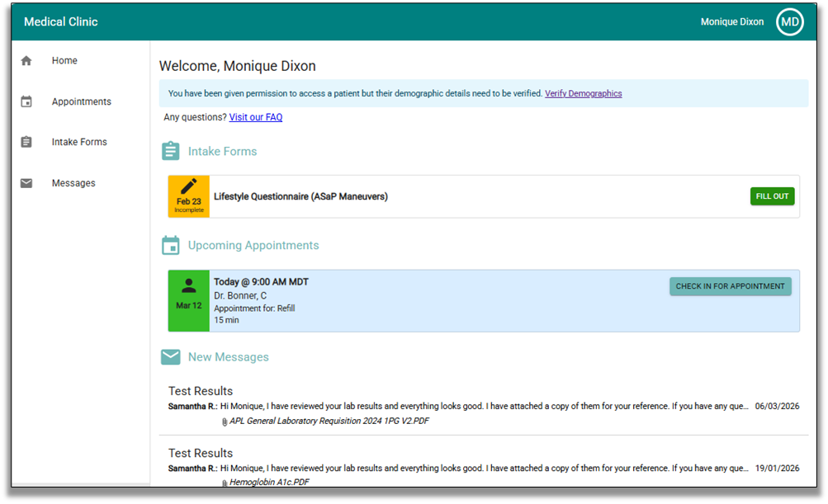828x504 pixels.
Task: Open the APL General Laboratory Requisition PDF attachment
Action: click(329, 422)
